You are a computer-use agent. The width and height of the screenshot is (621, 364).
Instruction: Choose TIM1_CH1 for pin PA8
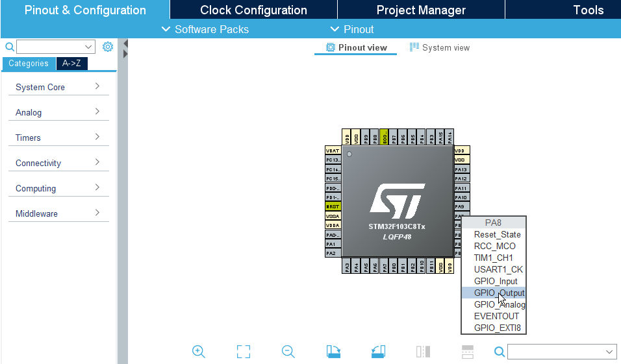494,258
